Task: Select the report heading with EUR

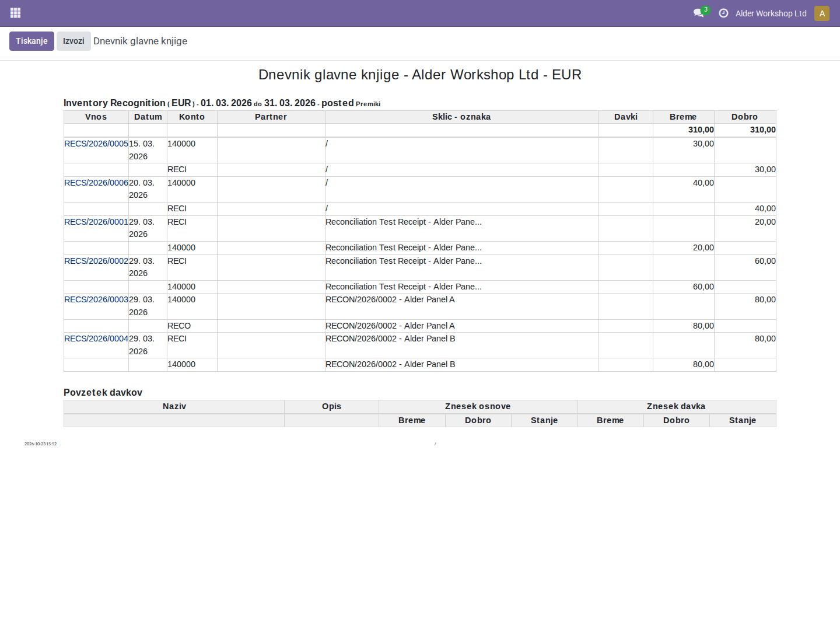Action: coord(420,75)
